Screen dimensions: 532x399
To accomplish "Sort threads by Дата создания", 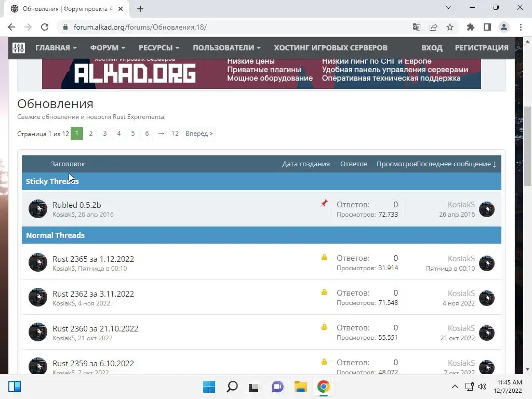I will 305,164.
